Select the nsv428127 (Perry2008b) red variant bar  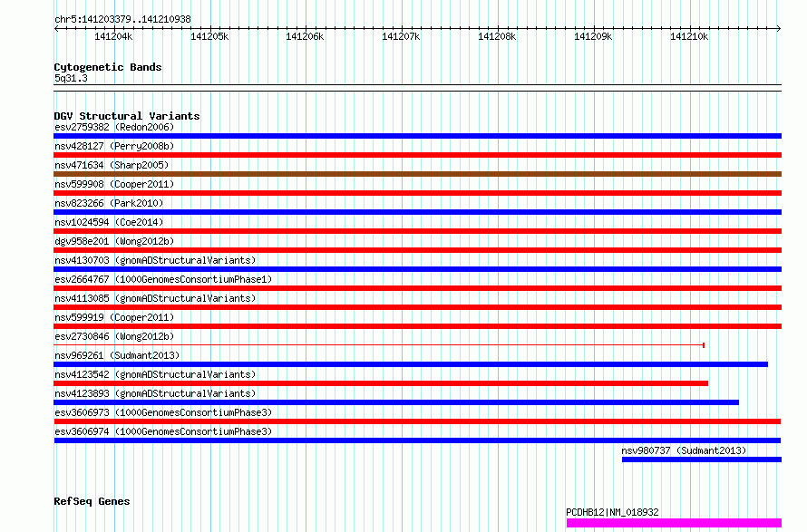(x=417, y=155)
